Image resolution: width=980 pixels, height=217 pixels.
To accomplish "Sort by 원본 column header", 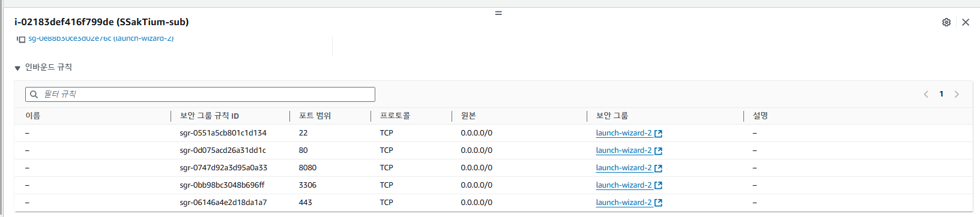I will pyautogui.click(x=468, y=116).
